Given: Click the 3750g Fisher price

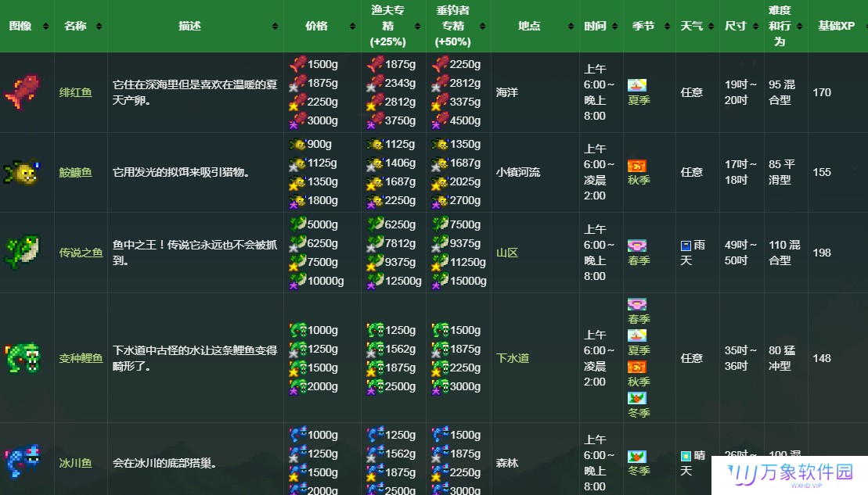Looking at the screenshot, I should click(400, 120).
